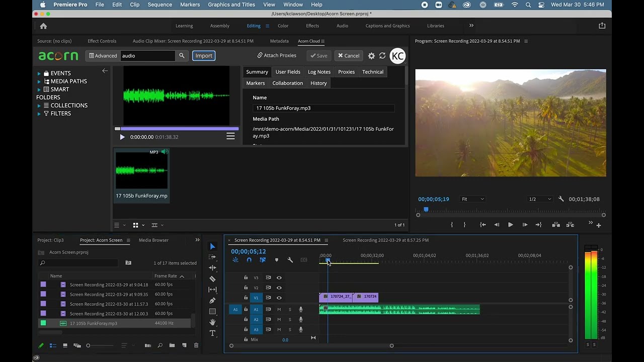
Task: Show more workspaces overflow chevron
Action: 471,26
